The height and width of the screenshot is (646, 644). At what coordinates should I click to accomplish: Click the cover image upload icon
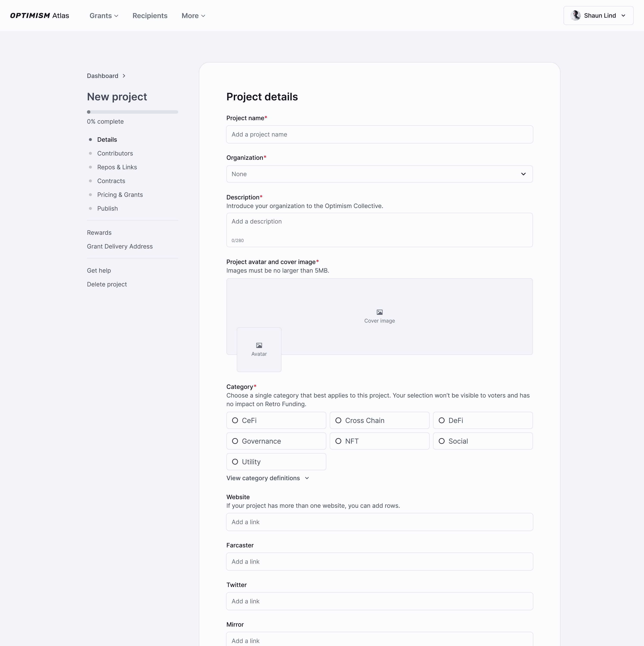pyautogui.click(x=379, y=312)
